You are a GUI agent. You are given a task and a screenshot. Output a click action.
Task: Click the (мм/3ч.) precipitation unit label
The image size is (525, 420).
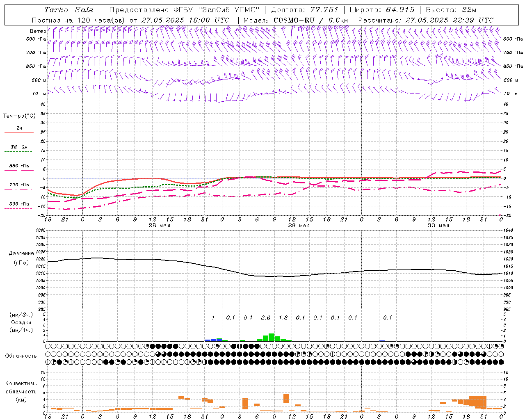(21, 315)
